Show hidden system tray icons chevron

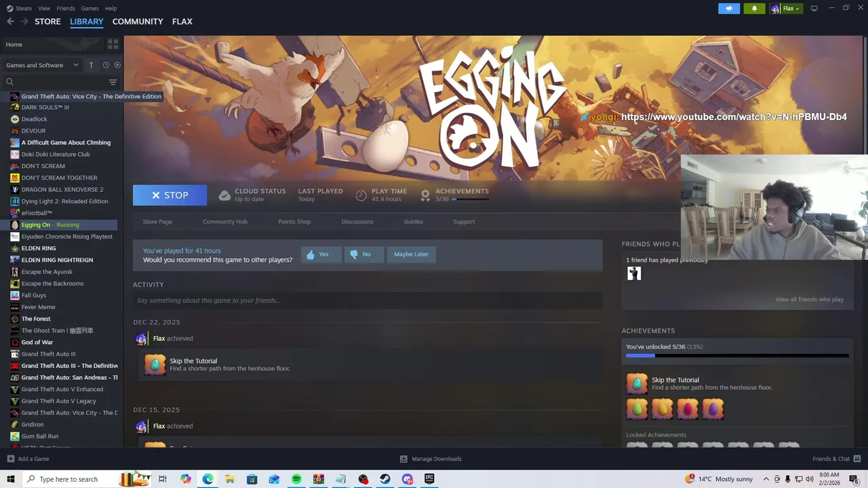(x=766, y=479)
